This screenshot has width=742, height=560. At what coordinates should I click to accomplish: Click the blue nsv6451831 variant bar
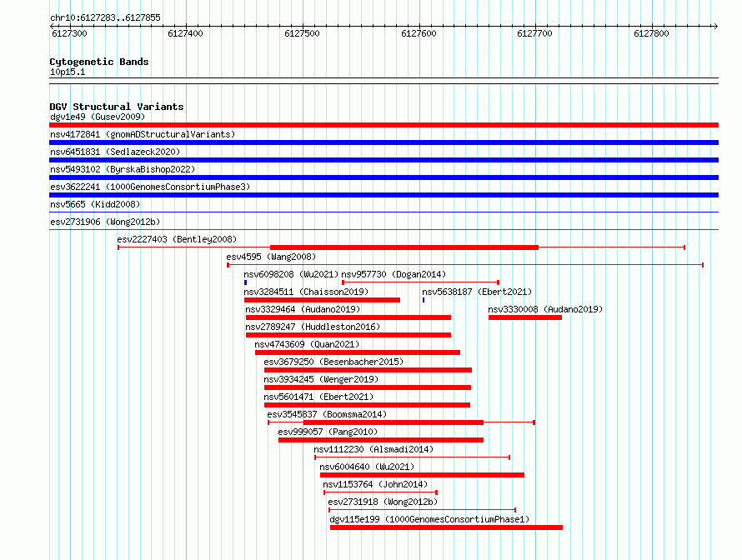(x=384, y=160)
